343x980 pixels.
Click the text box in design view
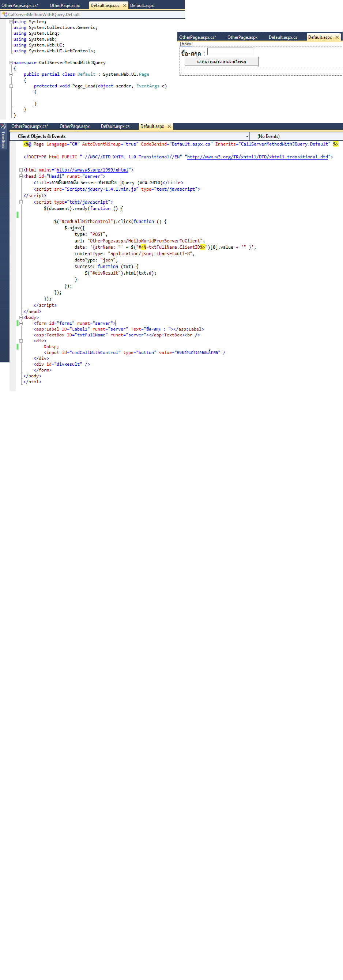point(230,52)
